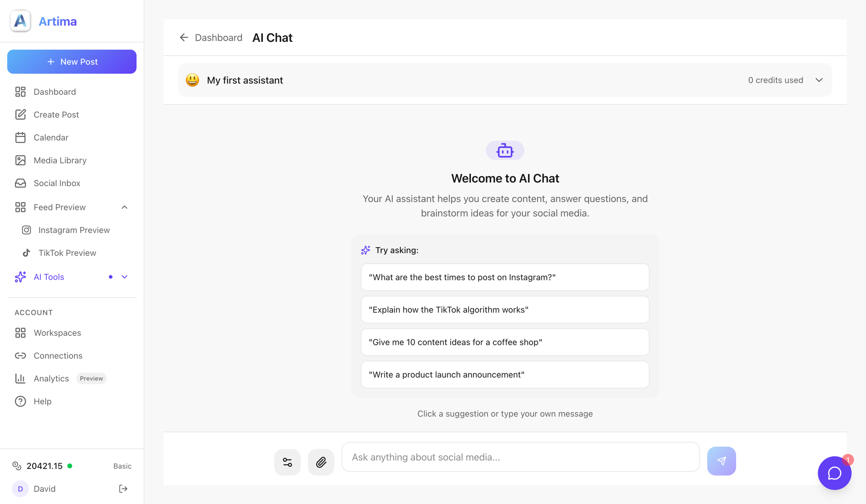Expand the AI Tools submenu chevron
Image resolution: width=866 pixels, height=504 pixels.
pyautogui.click(x=124, y=277)
